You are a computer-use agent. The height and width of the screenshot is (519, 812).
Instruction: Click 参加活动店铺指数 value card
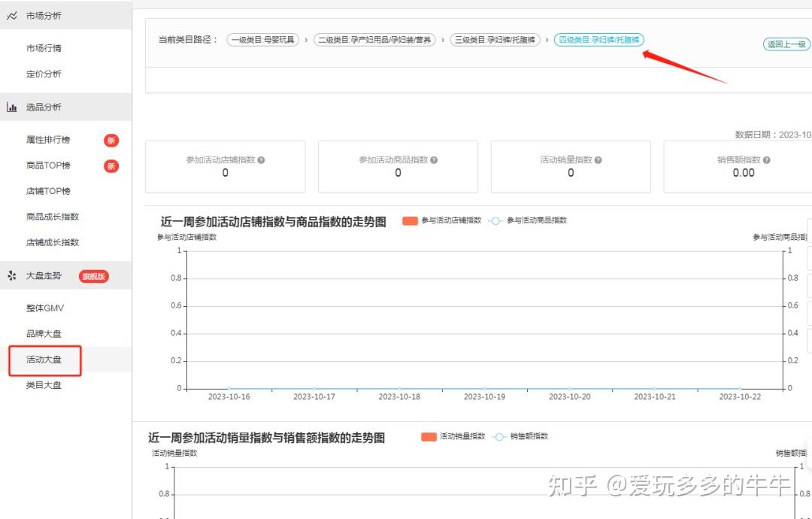[226, 166]
